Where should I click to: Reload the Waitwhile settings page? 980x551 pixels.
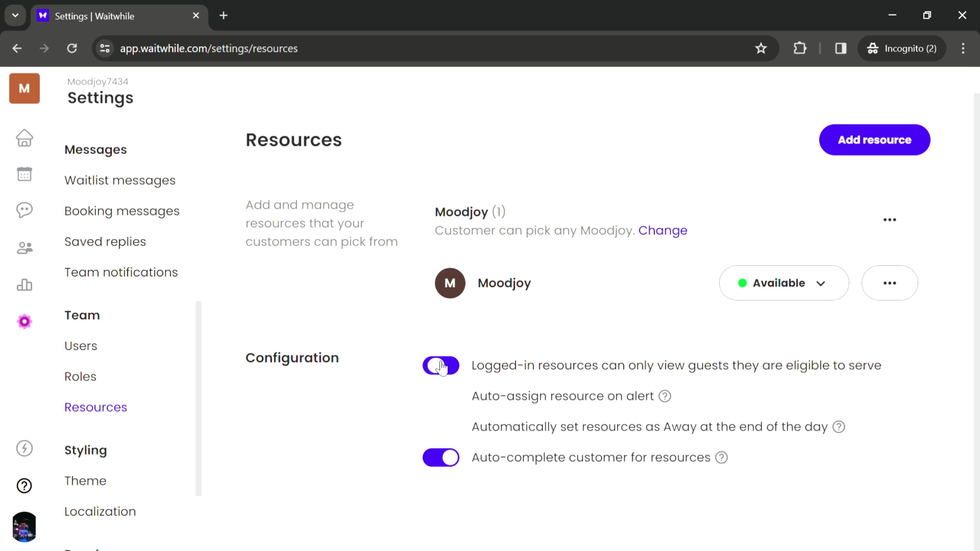pyautogui.click(x=72, y=48)
